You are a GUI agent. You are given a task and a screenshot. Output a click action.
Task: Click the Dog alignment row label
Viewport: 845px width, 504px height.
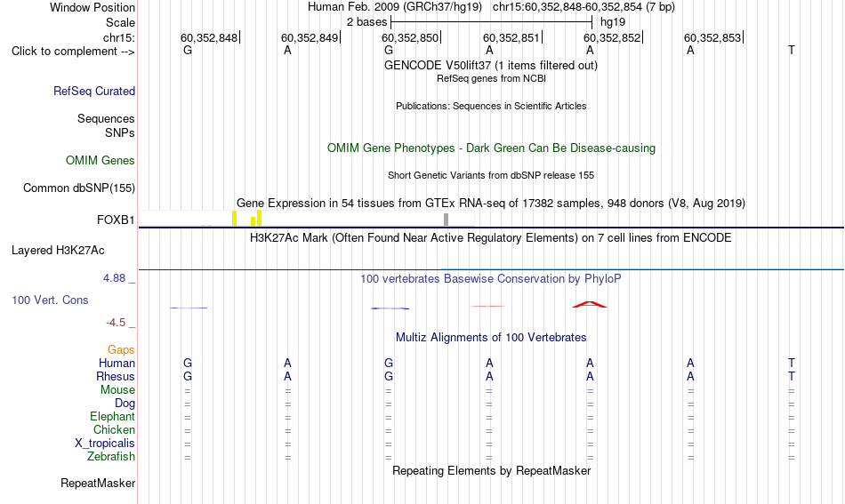click(x=125, y=404)
